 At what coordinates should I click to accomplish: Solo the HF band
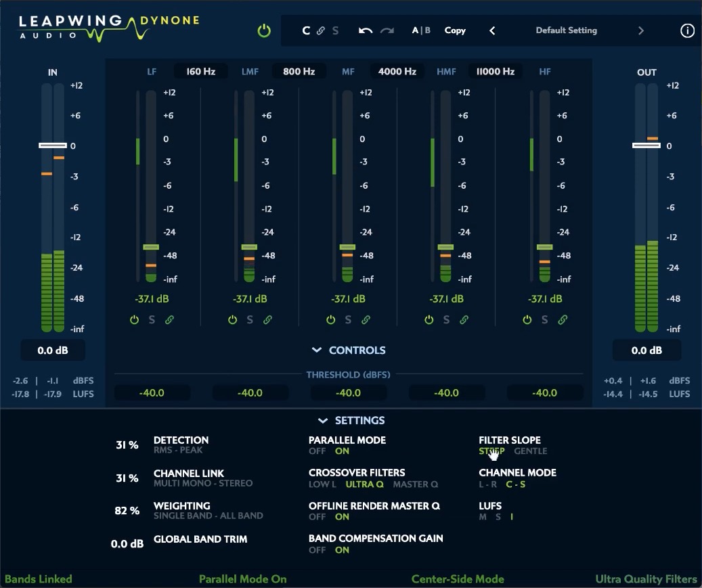(x=544, y=319)
